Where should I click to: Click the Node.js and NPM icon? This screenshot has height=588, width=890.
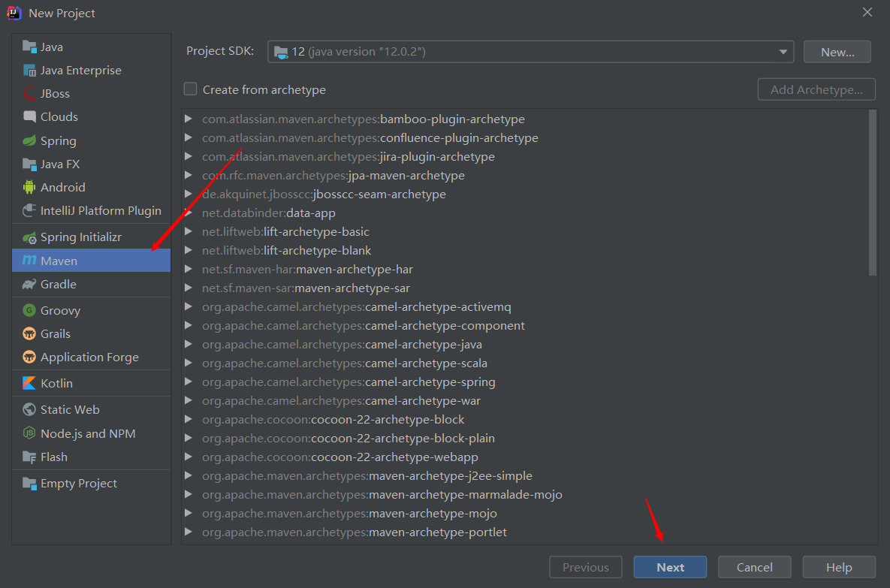click(29, 433)
